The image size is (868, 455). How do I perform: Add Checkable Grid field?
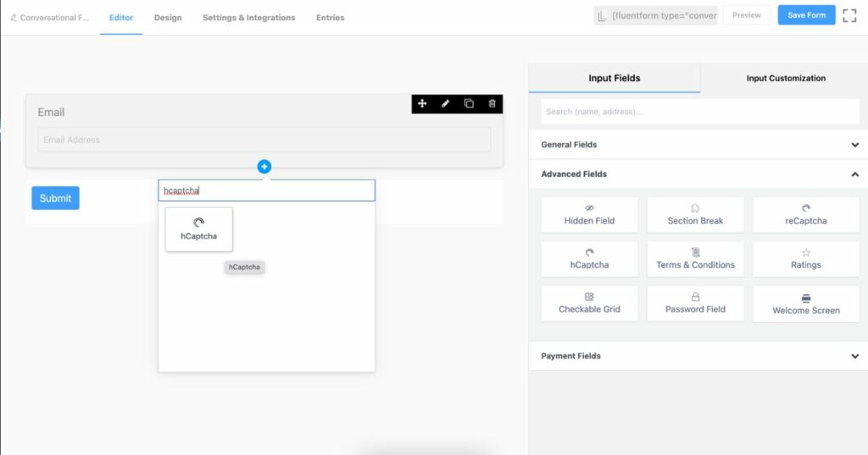pos(590,303)
